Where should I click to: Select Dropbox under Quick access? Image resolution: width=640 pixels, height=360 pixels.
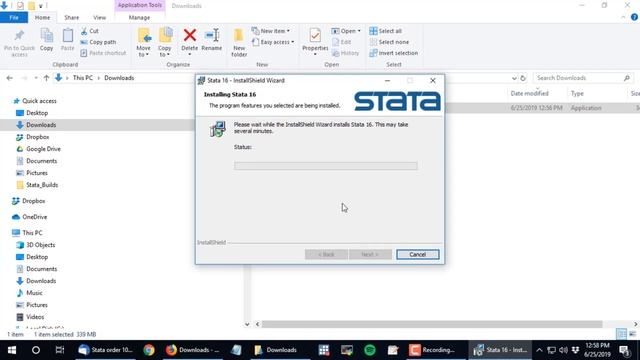pyautogui.click(x=38, y=137)
